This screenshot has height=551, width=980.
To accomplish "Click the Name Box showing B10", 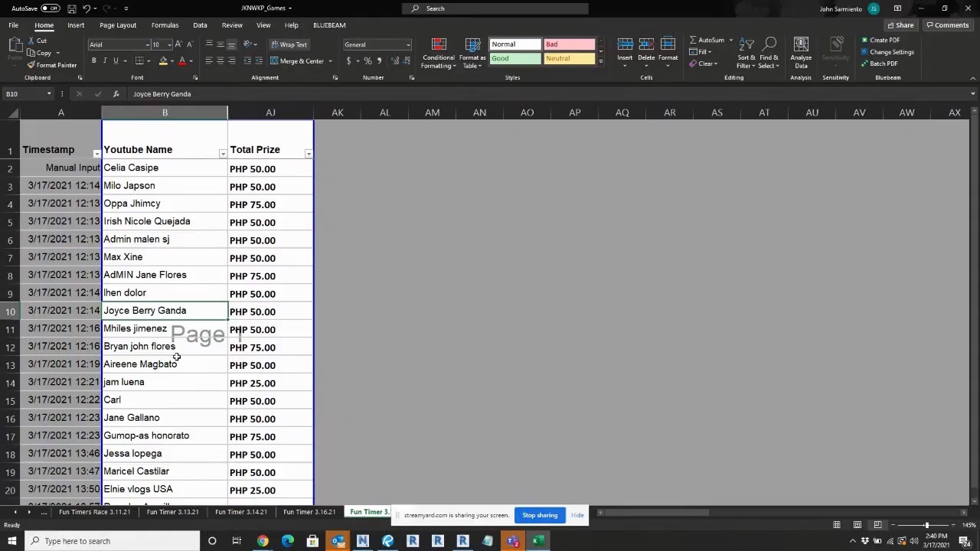I will [x=27, y=94].
